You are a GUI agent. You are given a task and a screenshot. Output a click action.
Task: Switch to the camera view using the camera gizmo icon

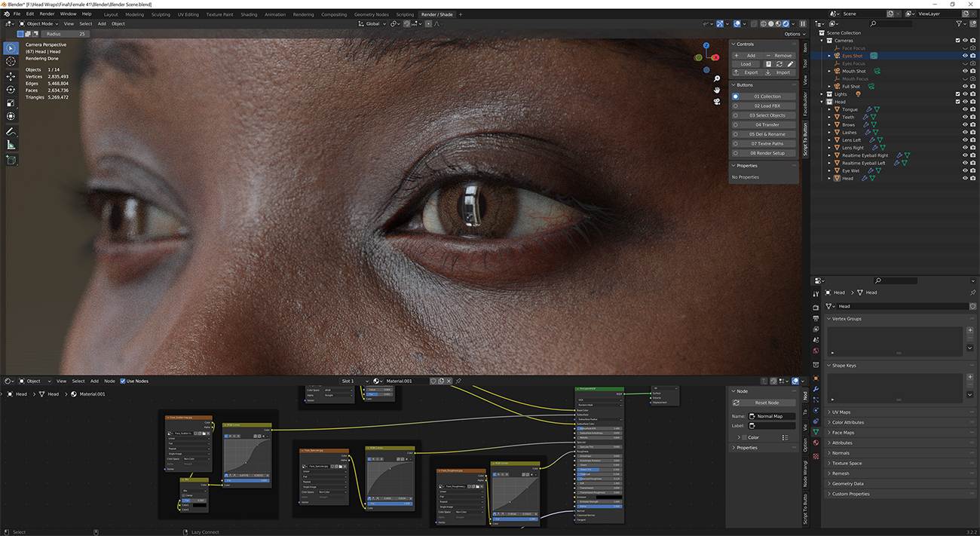717,102
